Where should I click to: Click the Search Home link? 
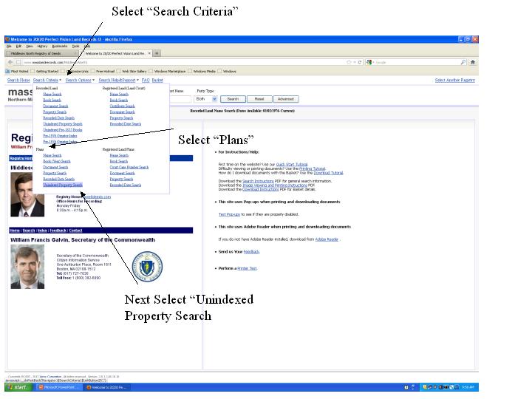point(18,80)
